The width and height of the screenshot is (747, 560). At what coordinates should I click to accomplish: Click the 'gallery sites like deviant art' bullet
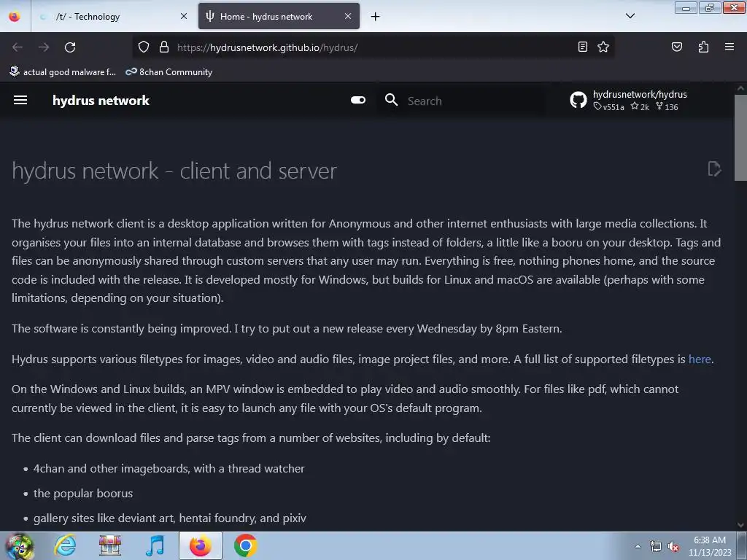point(169,518)
